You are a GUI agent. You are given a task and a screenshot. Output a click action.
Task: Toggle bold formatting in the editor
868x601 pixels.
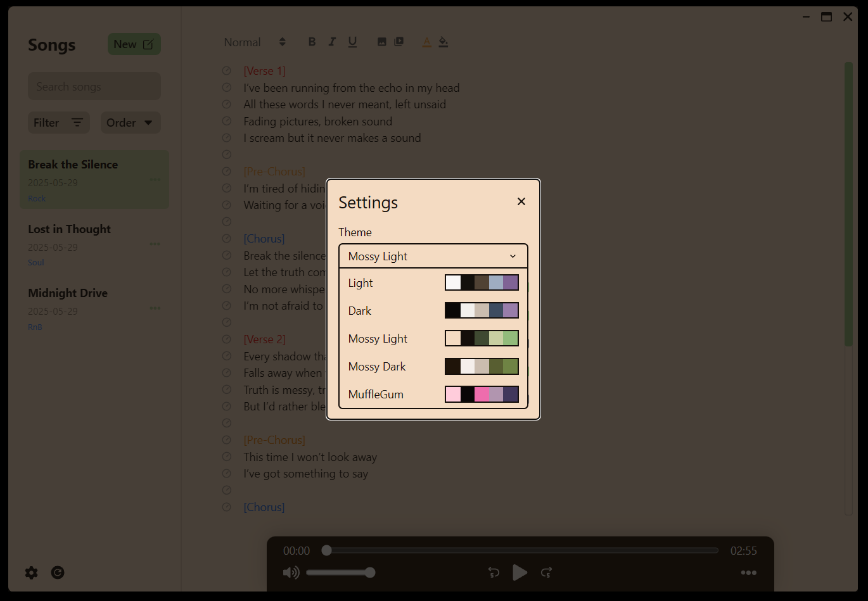[312, 42]
